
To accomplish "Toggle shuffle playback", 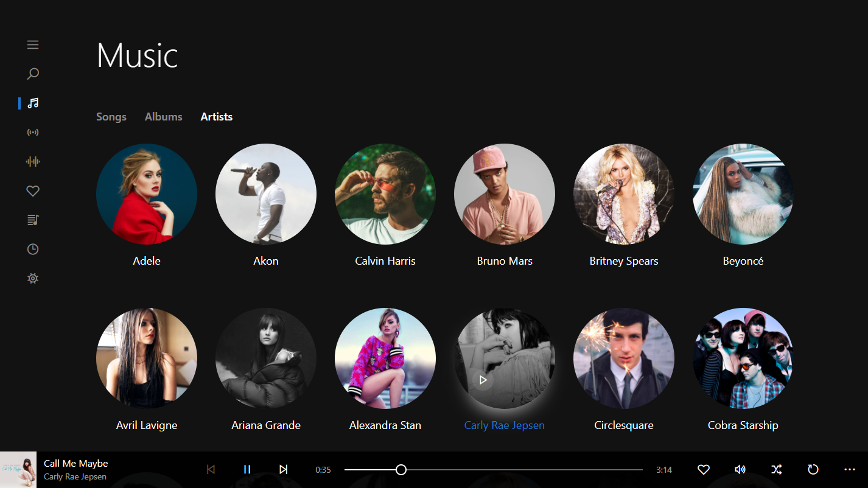I will pos(777,469).
